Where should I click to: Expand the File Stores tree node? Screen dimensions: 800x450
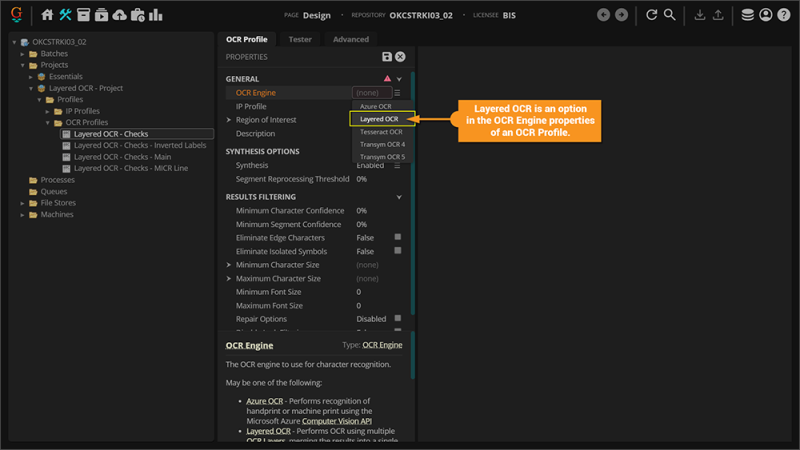click(22, 203)
